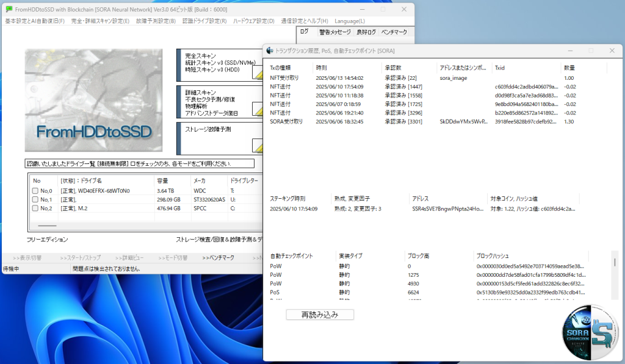Click the FromHDDtoSSD title bar app icon
The width and height of the screenshot is (625, 364).
tap(9, 9)
